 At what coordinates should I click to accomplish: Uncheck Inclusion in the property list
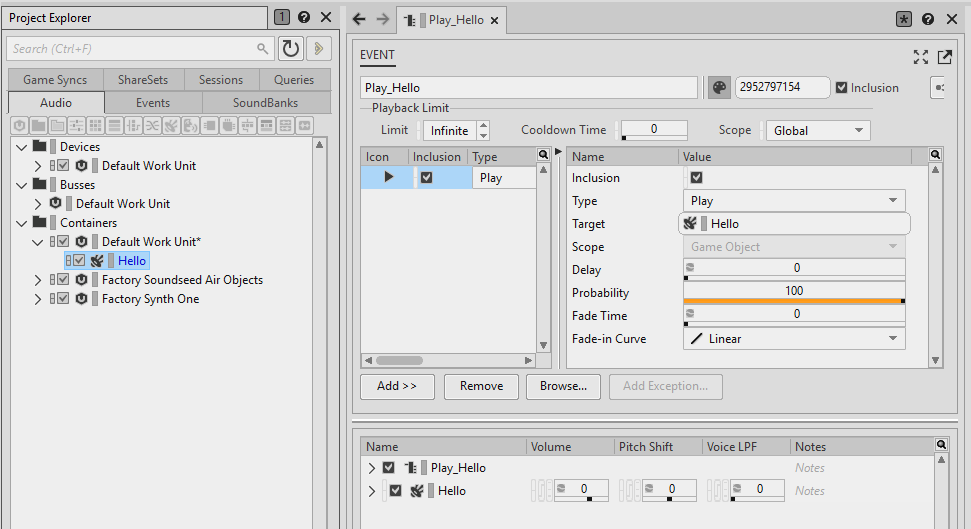tap(696, 178)
